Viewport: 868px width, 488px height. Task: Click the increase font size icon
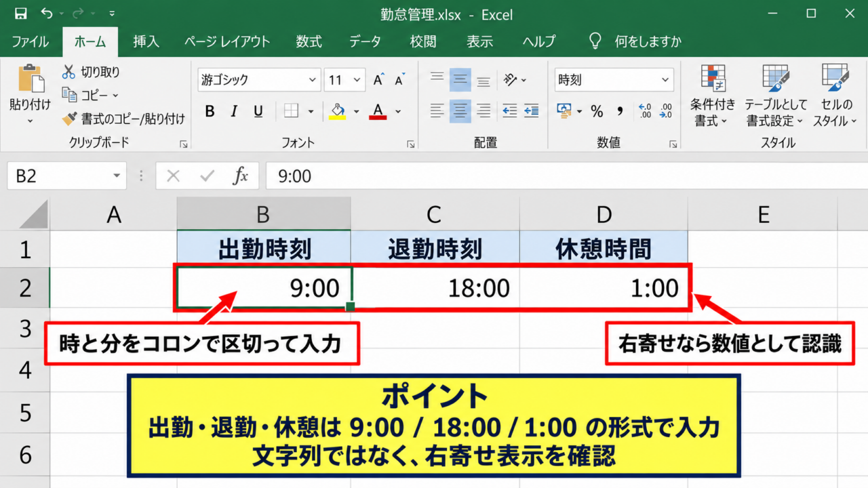[379, 80]
